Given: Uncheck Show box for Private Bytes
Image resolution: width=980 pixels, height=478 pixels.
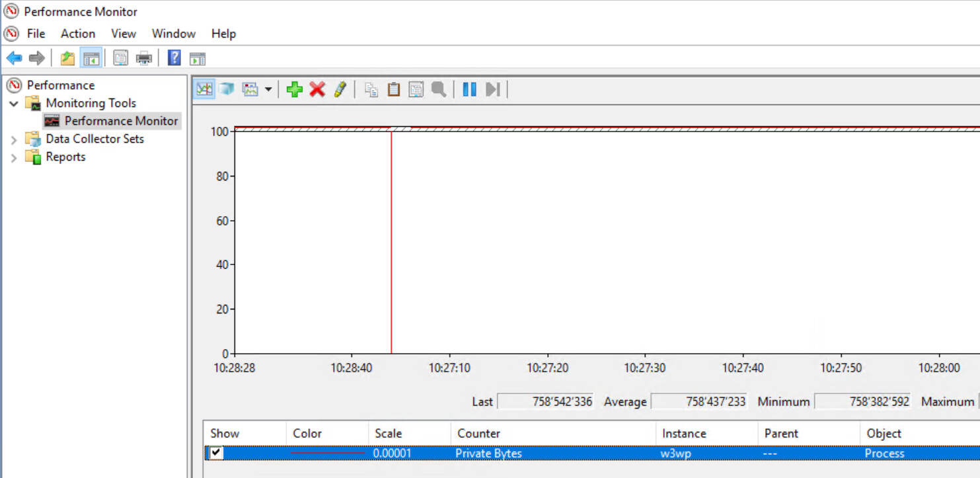Looking at the screenshot, I should click(x=216, y=454).
